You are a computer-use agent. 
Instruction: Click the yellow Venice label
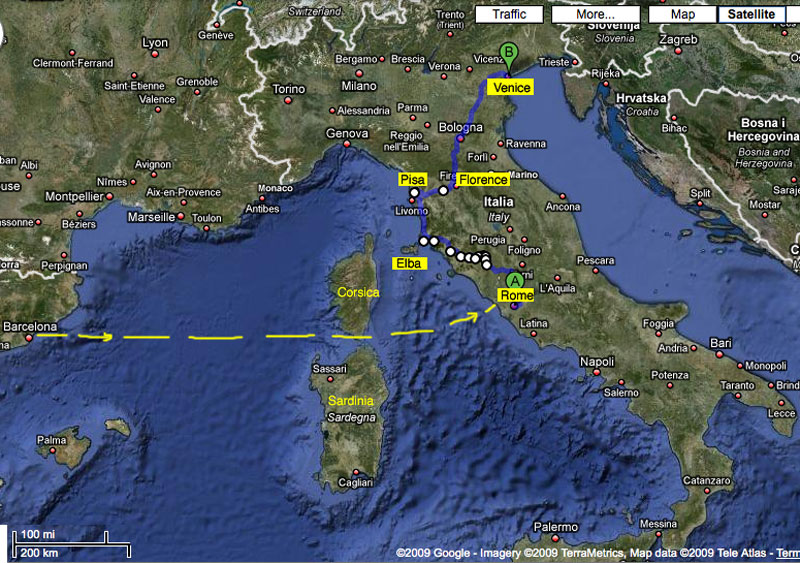[510, 88]
